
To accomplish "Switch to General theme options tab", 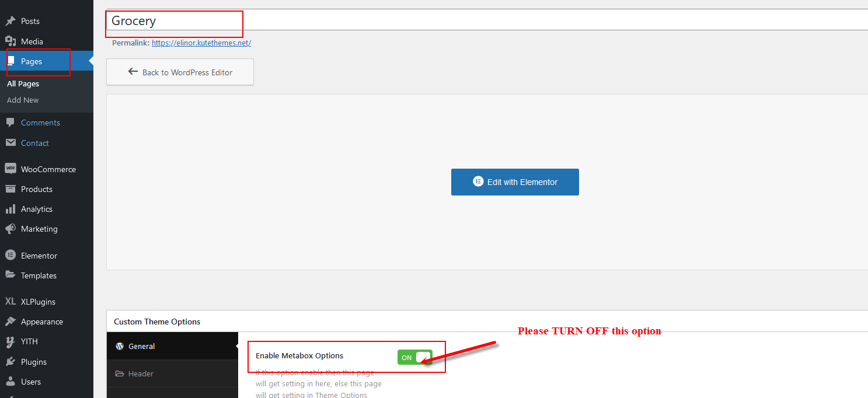I will pyautogui.click(x=172, y=346).
